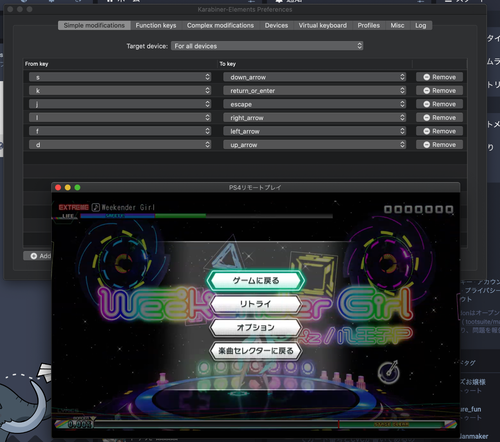Maximize the PS4 Remote Play window
This screenshot has width=500, height=442.
pyautogui.click(x=77, y=188)
